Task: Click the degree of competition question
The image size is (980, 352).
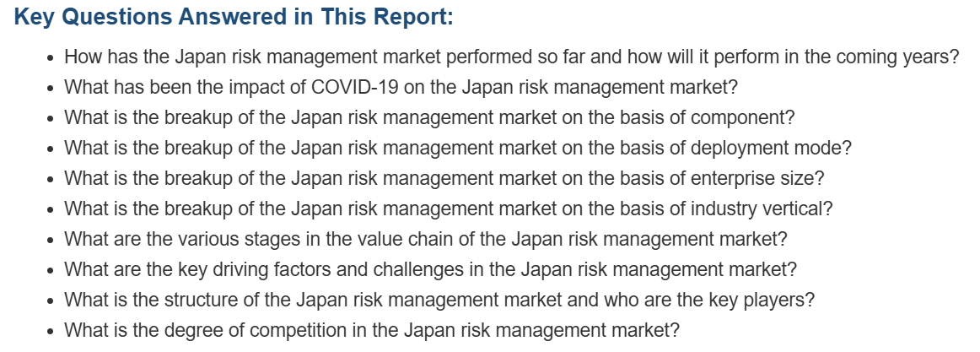Action: pyautogui.click(x=371, y=329)
